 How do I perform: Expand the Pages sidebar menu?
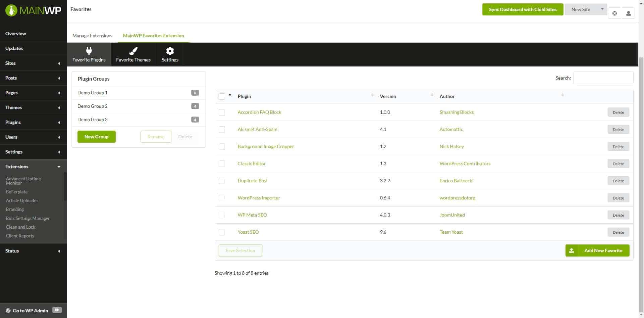point(33,93)
